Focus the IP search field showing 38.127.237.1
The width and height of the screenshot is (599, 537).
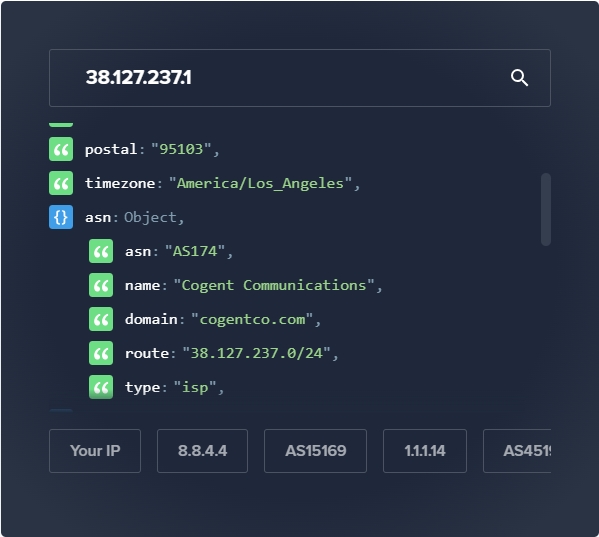(300, 78)
